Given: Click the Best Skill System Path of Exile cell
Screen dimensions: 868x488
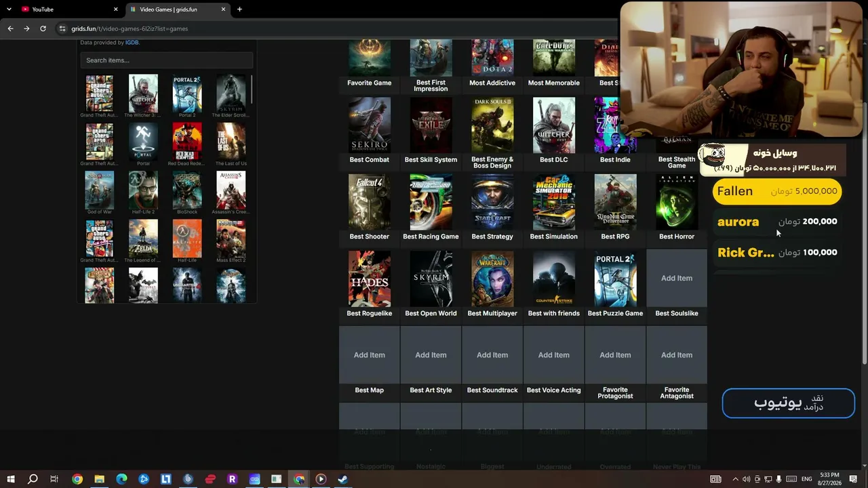Looking at the screenshot, I should click(x=431, y=125).
